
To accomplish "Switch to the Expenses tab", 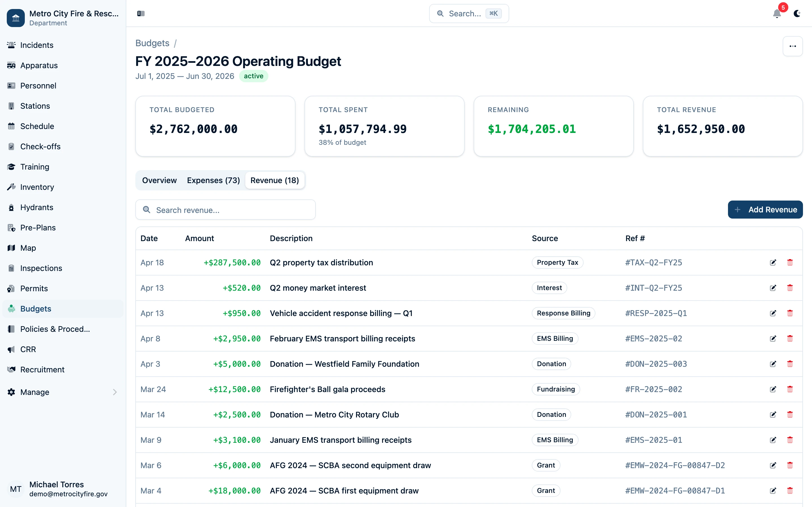I will click(213, 180).
